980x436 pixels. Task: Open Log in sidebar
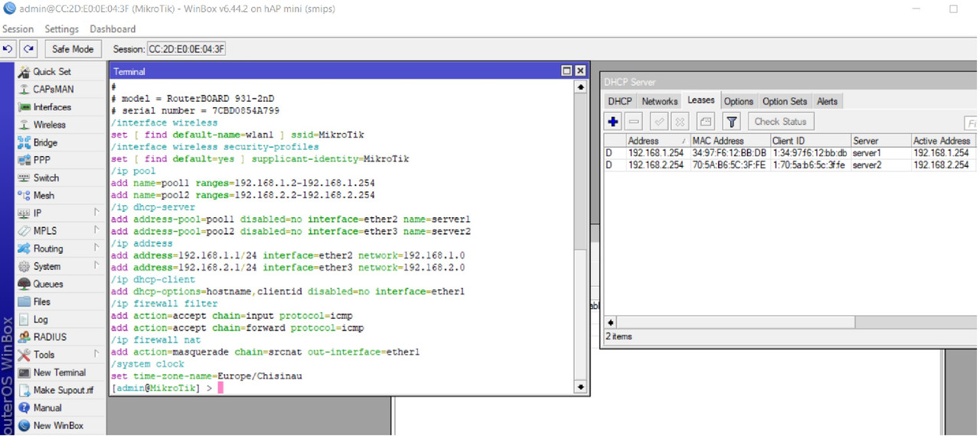click(41, 319)
